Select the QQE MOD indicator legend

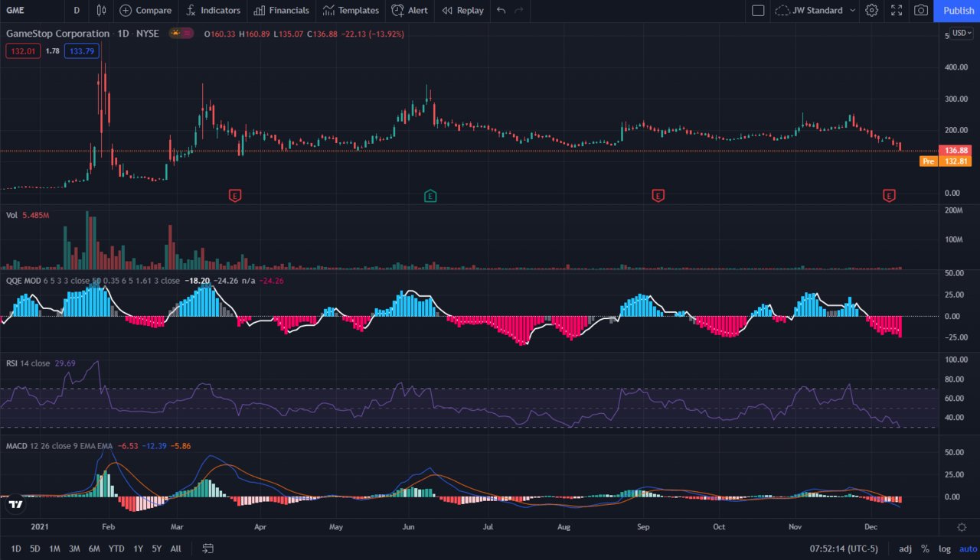coord(23,281)
